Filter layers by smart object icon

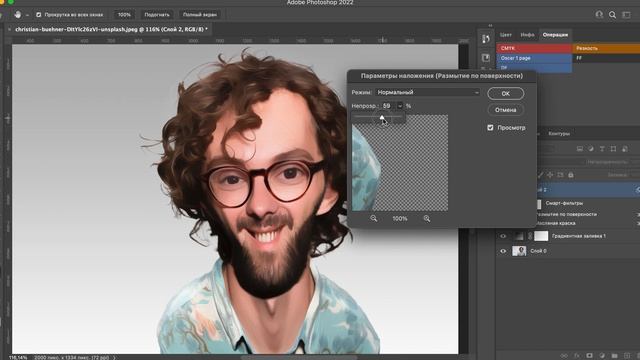(624, 149)
